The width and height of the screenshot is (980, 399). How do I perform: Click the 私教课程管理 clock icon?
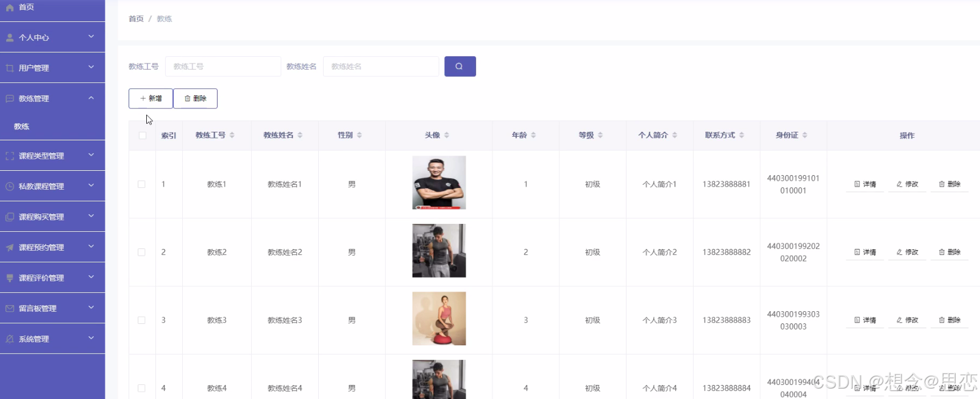tap(10, 187)
